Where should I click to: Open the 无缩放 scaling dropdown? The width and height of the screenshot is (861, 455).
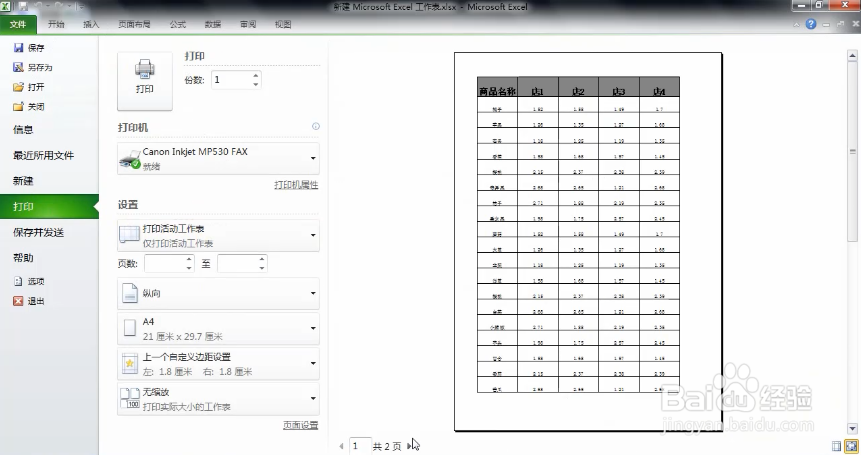219,398
